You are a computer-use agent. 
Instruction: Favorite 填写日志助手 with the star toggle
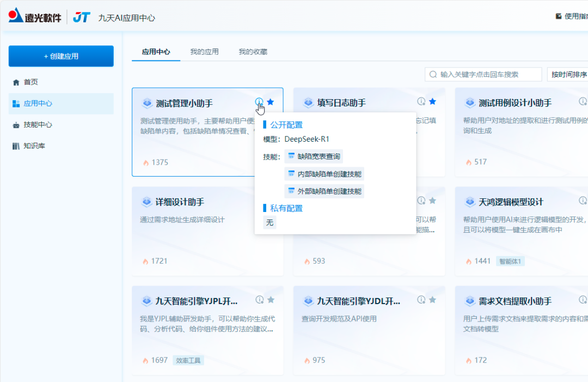432,101
